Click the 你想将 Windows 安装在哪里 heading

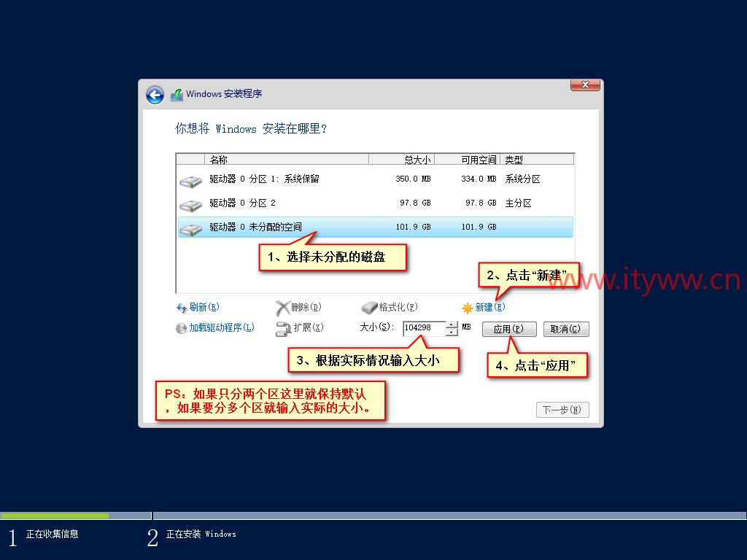tap(251, 128)
